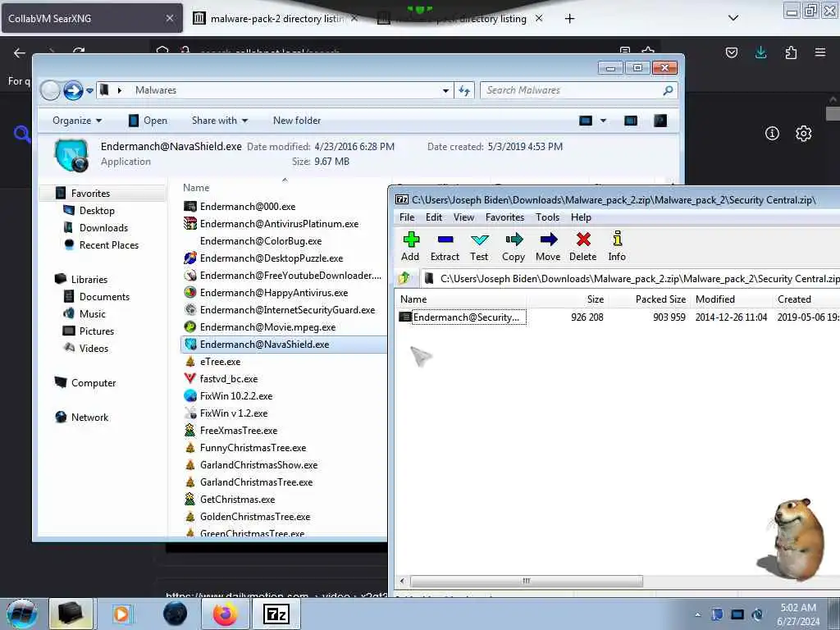Viewport: 840px width, 630px height.
Task: Click the 7-Zip Add button
Action: pyautogui.click(x=410, y=246)
